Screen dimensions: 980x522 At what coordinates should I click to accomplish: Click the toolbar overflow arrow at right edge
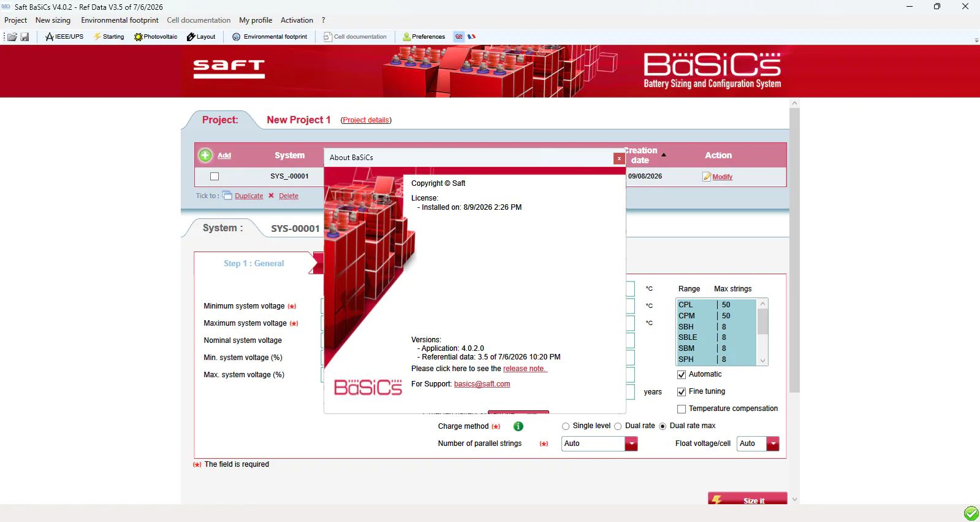(x=976, y=40)
